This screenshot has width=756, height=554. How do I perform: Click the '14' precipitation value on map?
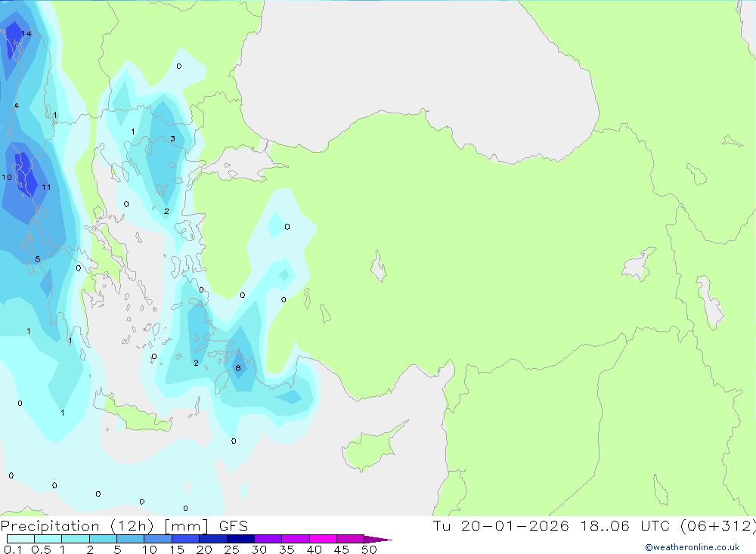[x=26, y=34]
